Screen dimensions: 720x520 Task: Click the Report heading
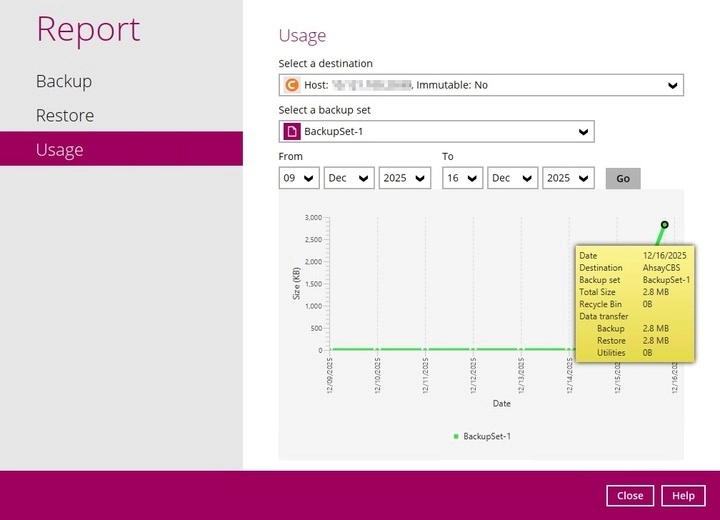88,29
